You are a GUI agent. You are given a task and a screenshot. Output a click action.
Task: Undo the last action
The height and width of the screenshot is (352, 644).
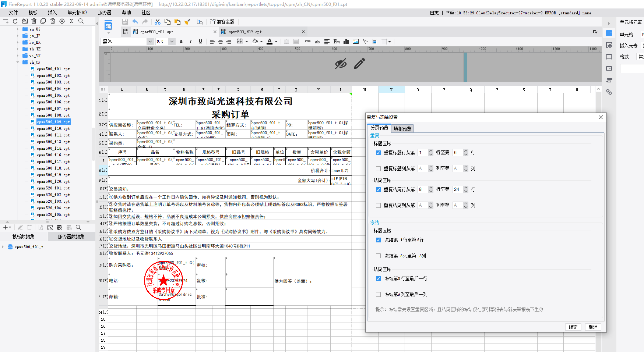click(135, 22)
